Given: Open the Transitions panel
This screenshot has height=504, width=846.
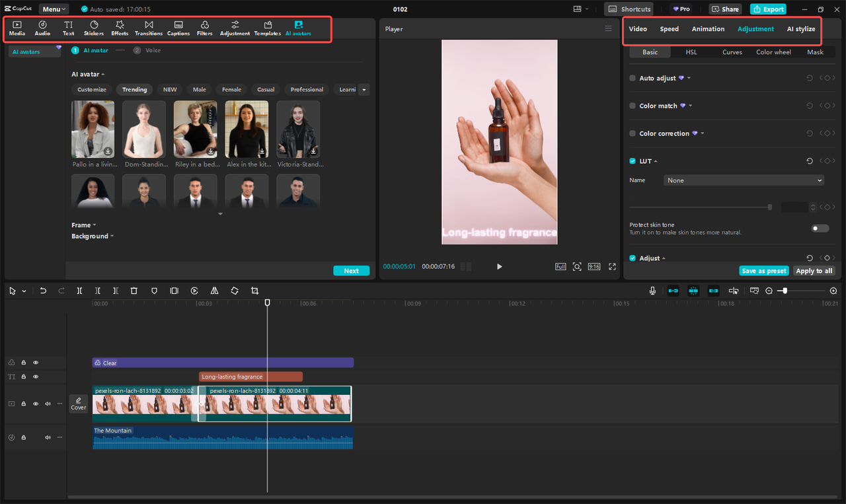Looking at the screenshot, I should pyautogui.click(x=149, y=28).
